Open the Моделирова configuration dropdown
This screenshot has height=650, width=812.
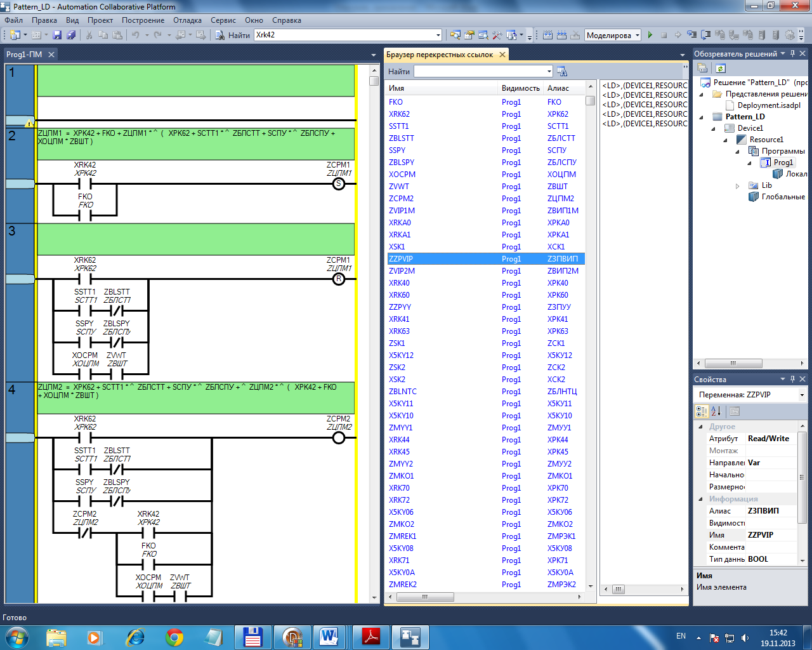(638, 36)
